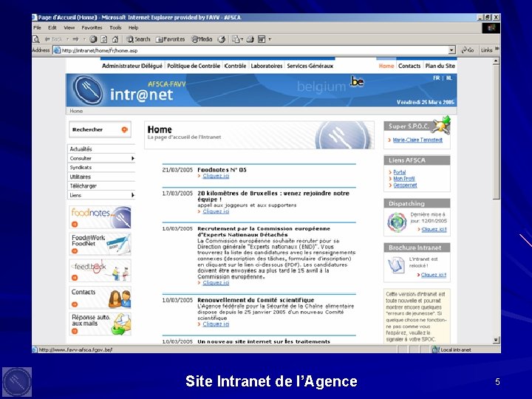
Task: Open the Contrôle navigation tab
Action: (235, 66)
